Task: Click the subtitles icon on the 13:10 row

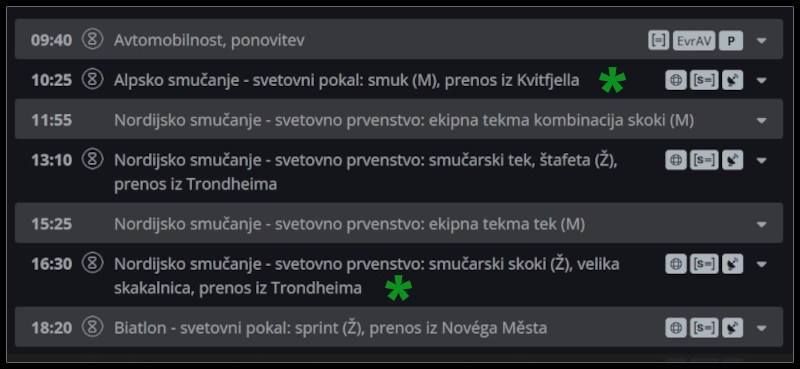Action: point(704,160)
